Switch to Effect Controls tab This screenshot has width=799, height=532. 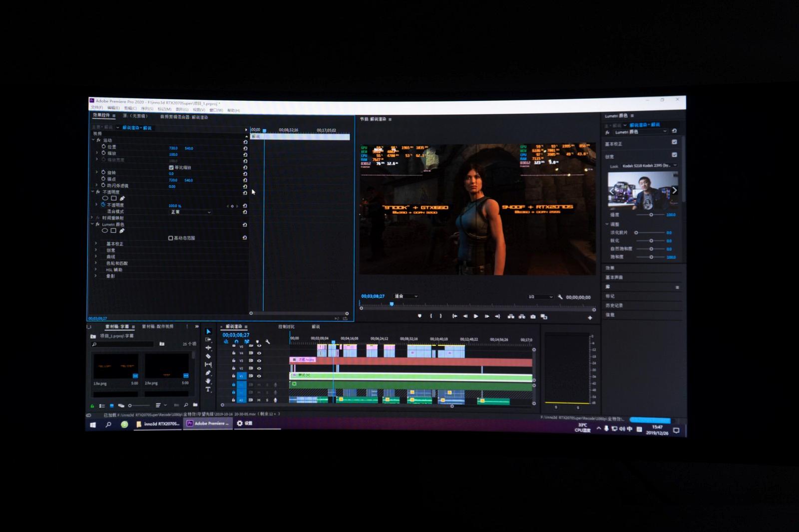[x=101, y=115]
